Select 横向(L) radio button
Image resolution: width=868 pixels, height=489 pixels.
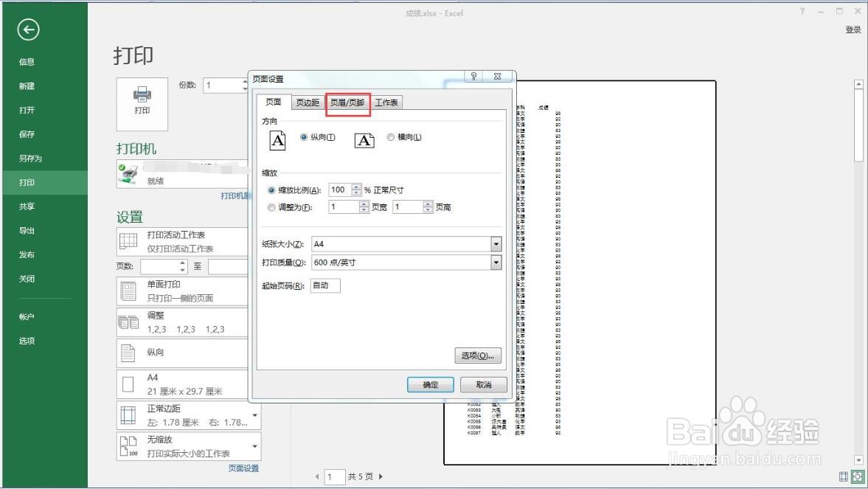(390, 136)
